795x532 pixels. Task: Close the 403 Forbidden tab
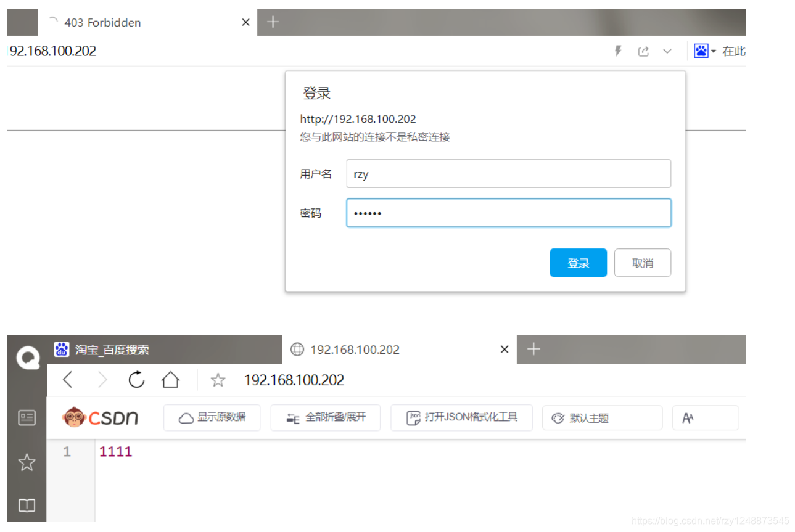pyautogui.click(x=245, y=22)
